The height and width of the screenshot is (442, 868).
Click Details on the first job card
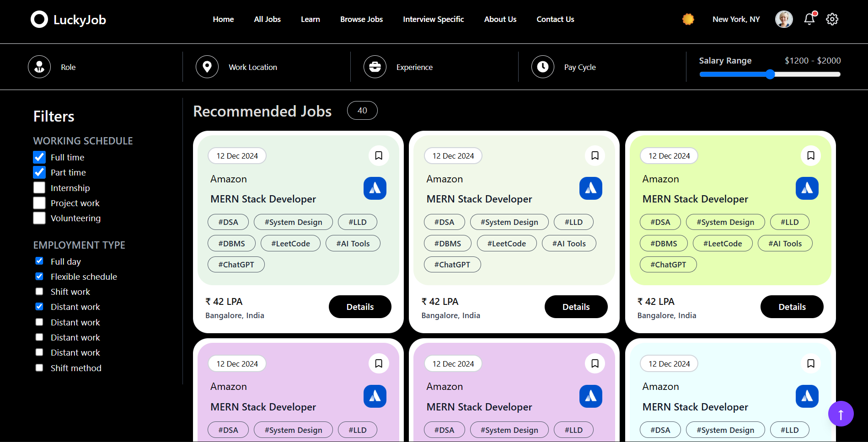coord(360,307)
